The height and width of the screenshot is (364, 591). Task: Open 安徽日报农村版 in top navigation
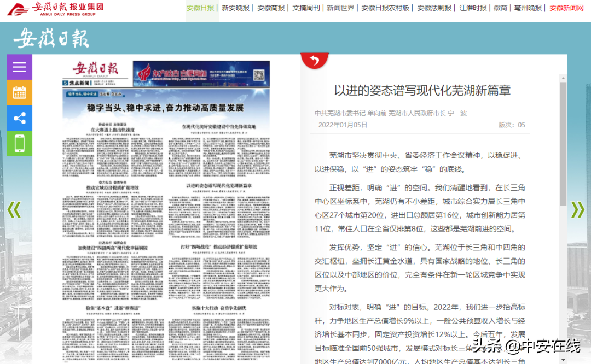pos(385,8)
